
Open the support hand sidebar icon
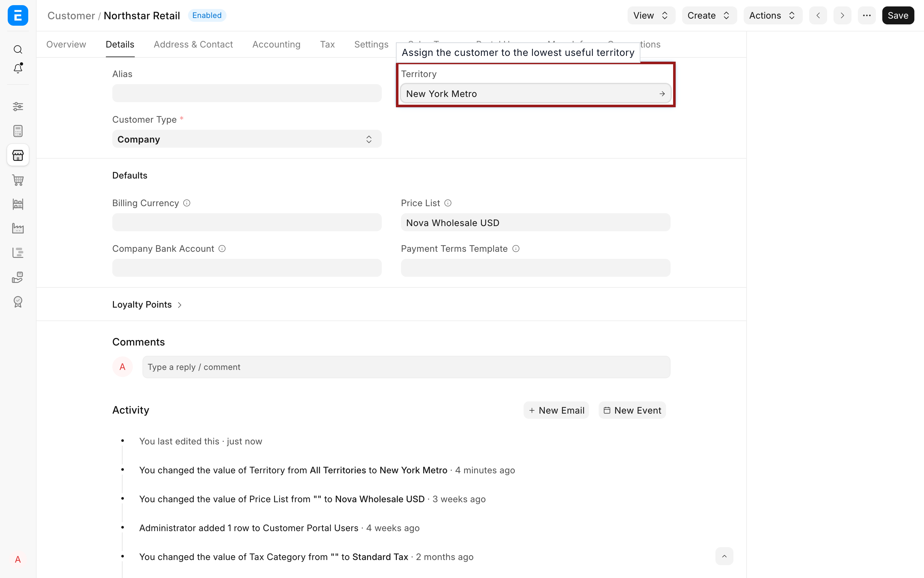18,277
